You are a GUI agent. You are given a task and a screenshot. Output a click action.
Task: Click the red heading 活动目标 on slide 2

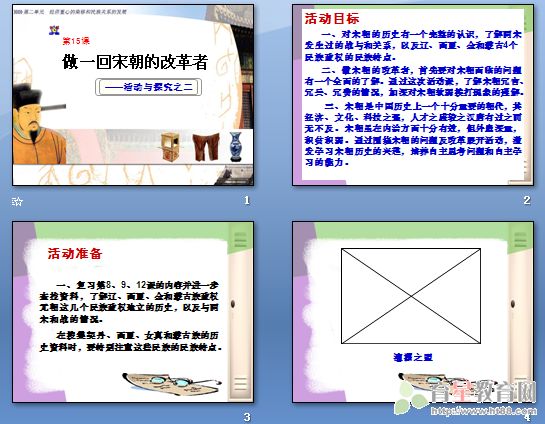point(332,18)
